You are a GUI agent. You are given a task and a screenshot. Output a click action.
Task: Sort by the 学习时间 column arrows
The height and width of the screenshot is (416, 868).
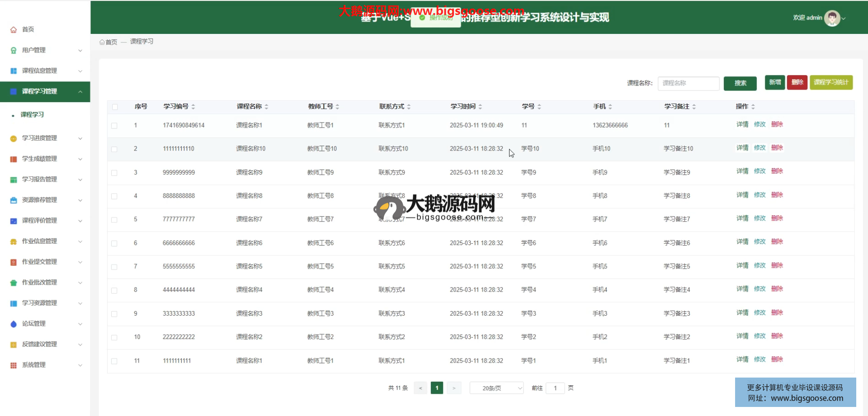click(480, 107)
